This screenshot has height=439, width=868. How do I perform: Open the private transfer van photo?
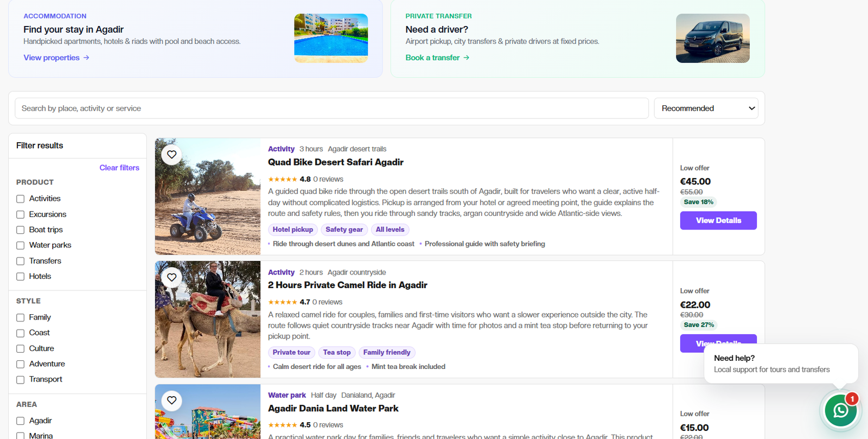click(x=713, y=38)
